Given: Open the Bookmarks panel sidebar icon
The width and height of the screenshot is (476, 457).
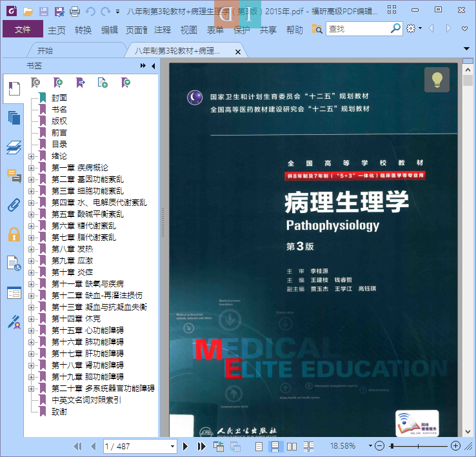Looking at the screenshot, I should tap(14, 88).
